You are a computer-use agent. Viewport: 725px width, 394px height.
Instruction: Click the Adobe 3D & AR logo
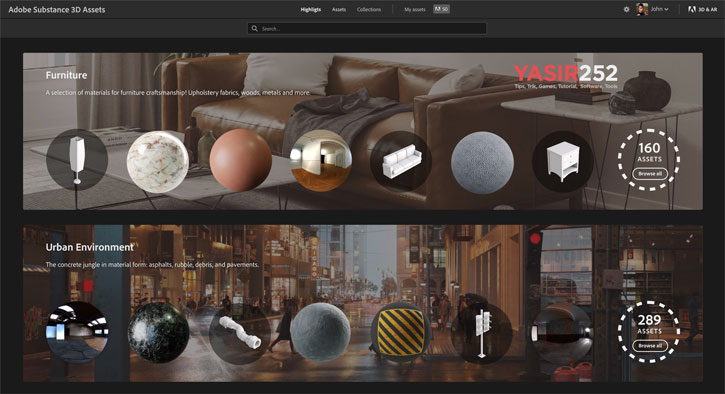pos(702,9)
